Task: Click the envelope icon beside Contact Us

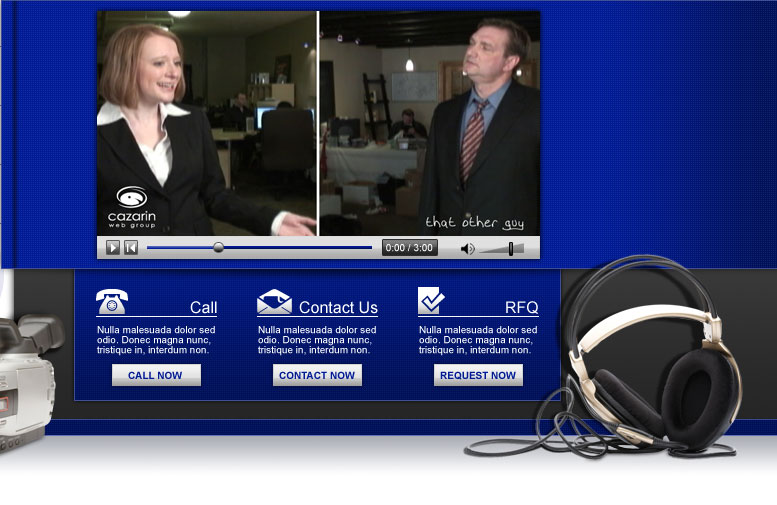Action: (x=274, y=302)
